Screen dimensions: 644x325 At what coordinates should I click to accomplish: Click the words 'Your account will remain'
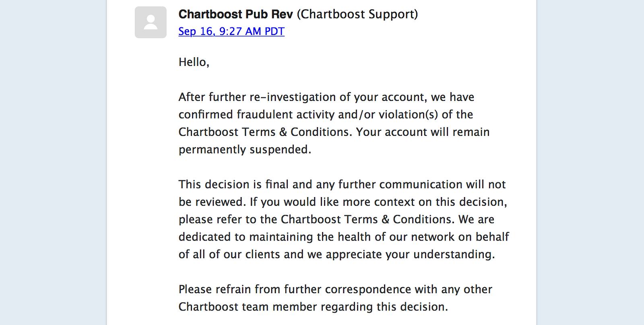click(423, 132)
